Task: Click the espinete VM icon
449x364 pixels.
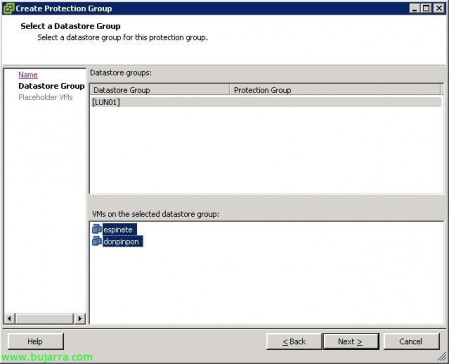Action: (x=97, y=229)
